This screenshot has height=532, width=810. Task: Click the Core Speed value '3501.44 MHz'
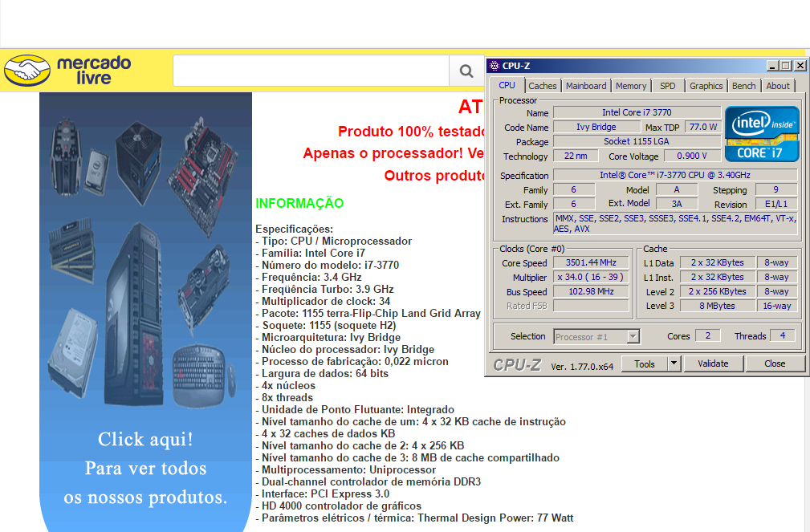591,262
